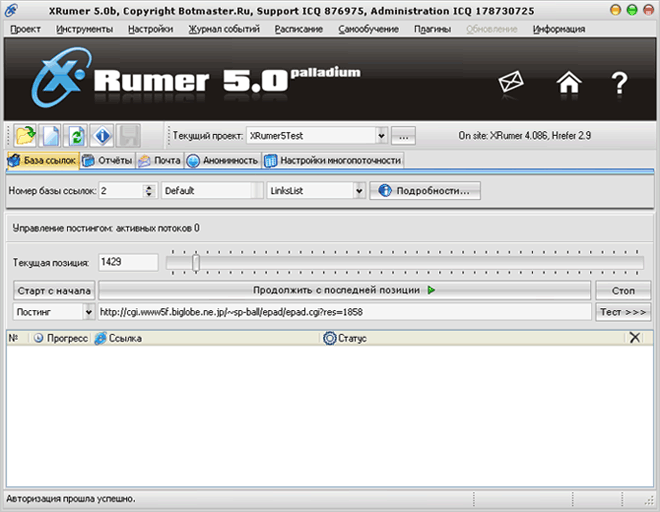Click the X-Rumer logo in the banner
Image resolution: width=660 pixels, height=512 pixels.
(196, 77)
